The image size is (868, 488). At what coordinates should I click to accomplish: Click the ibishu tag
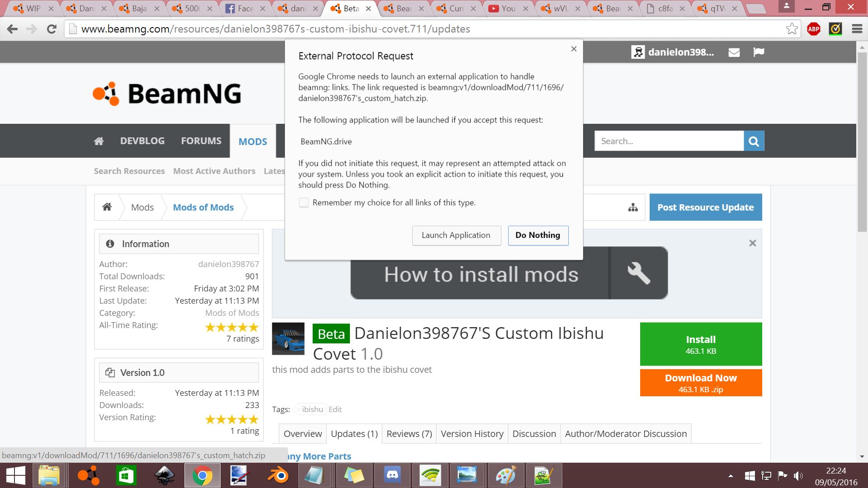(x=311, y=409)
